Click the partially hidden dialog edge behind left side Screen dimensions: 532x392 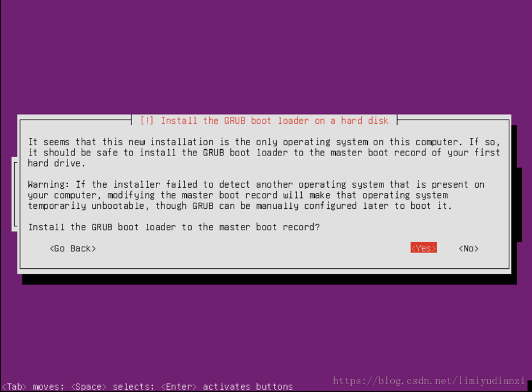point(15,194)
